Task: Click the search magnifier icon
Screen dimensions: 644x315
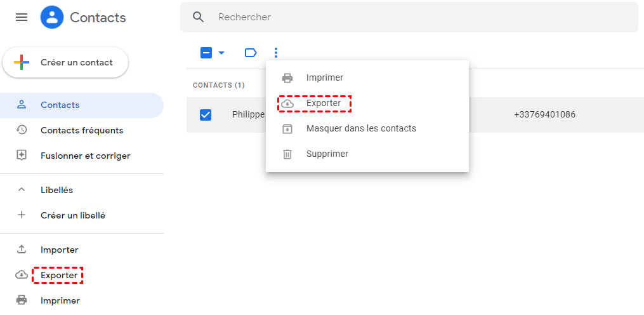Action: point(199,17)
